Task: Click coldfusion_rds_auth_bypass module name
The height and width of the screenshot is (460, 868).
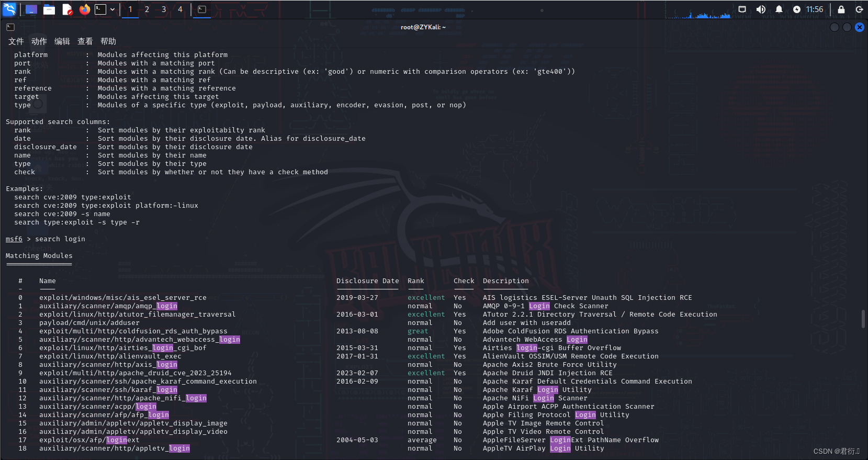Action: (133, 331)
